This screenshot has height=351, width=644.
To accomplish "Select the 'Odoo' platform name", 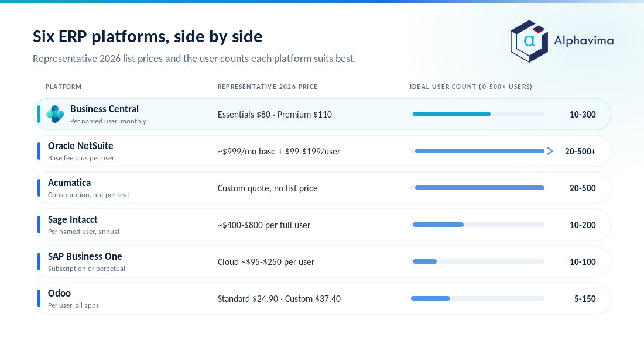I will (x=60, y=293).
